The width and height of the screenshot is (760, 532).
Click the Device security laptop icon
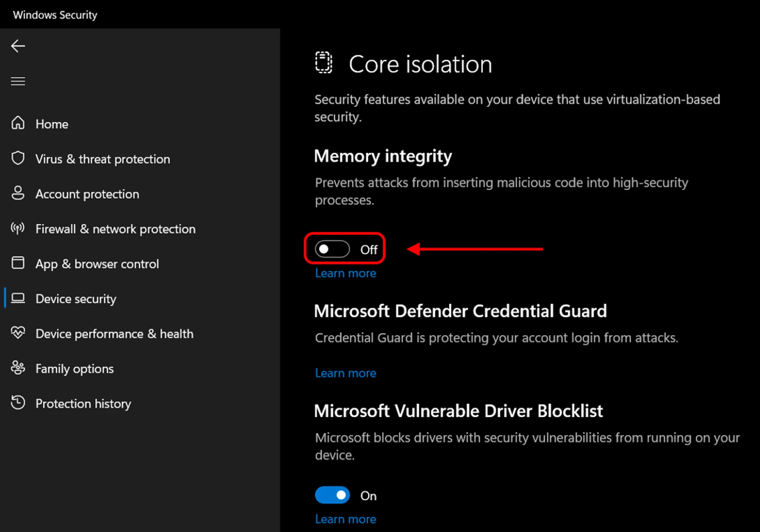pyautogui.click(x=18, y=298)
